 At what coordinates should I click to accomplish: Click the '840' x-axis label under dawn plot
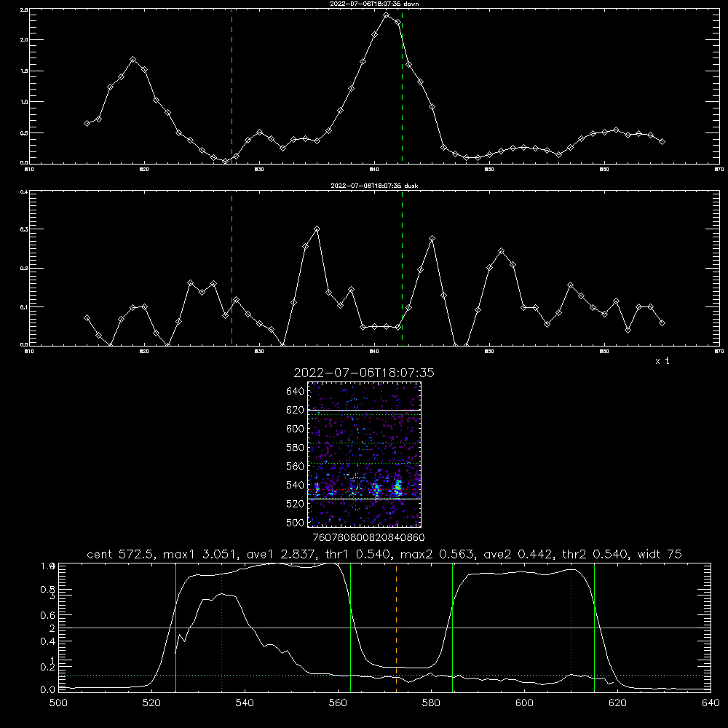(x=374, y=170)
